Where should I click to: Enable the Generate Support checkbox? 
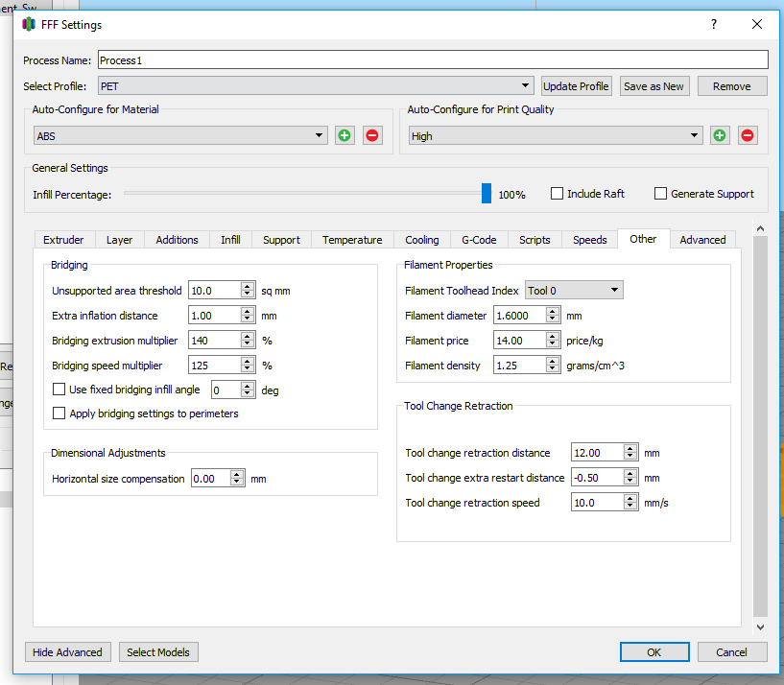(660, 194)
